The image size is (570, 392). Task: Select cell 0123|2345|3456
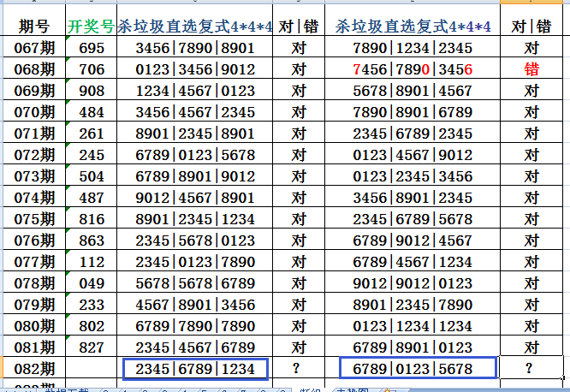click(413, 176)
